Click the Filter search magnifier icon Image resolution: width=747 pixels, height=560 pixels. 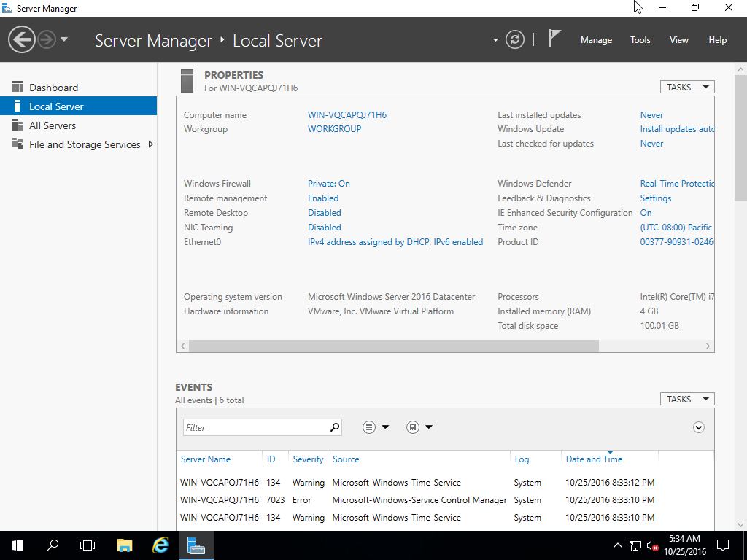tap(335, 427)
